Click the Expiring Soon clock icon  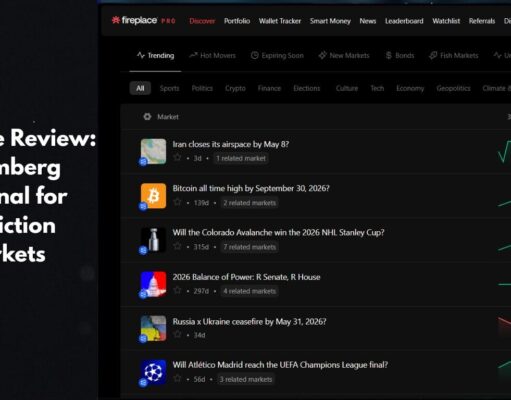pyautogui.click(x=255, y=55)
